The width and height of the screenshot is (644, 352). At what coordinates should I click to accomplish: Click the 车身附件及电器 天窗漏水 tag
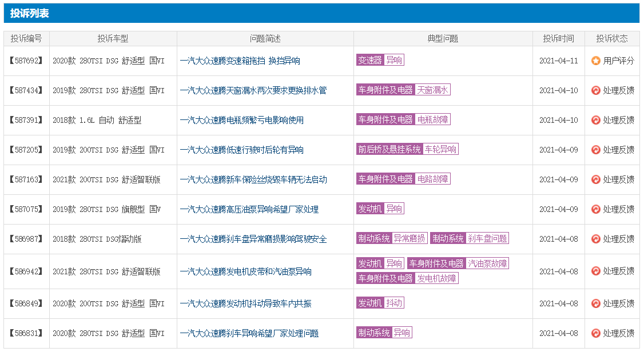pyautogui.click(x=403, y=90)
